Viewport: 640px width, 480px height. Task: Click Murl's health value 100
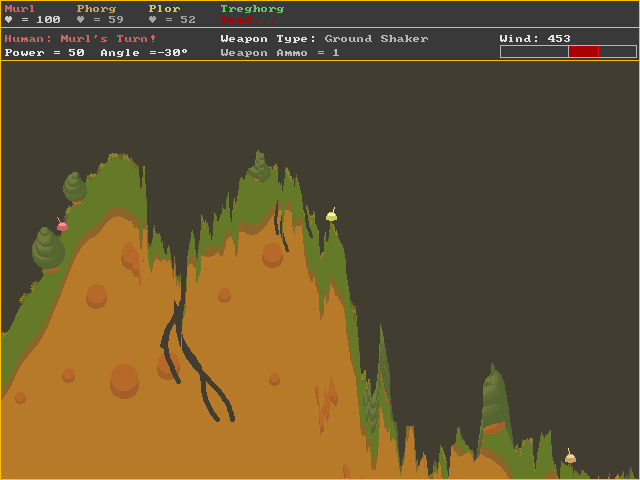click(49, 20)
